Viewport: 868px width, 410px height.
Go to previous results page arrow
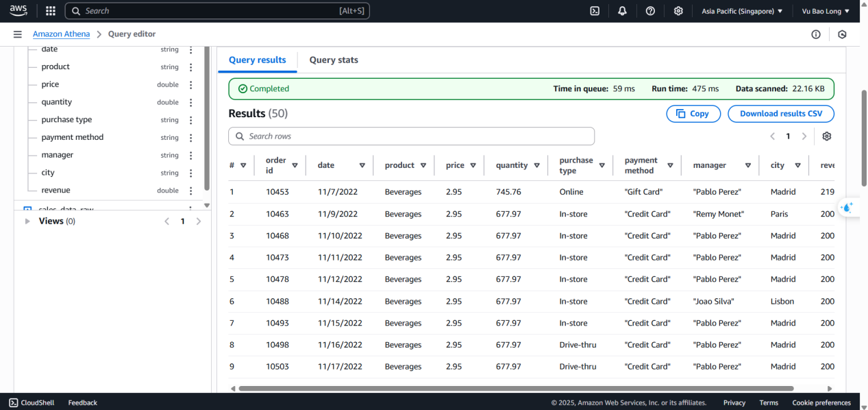pyautogui.click(x=773, y=136)
